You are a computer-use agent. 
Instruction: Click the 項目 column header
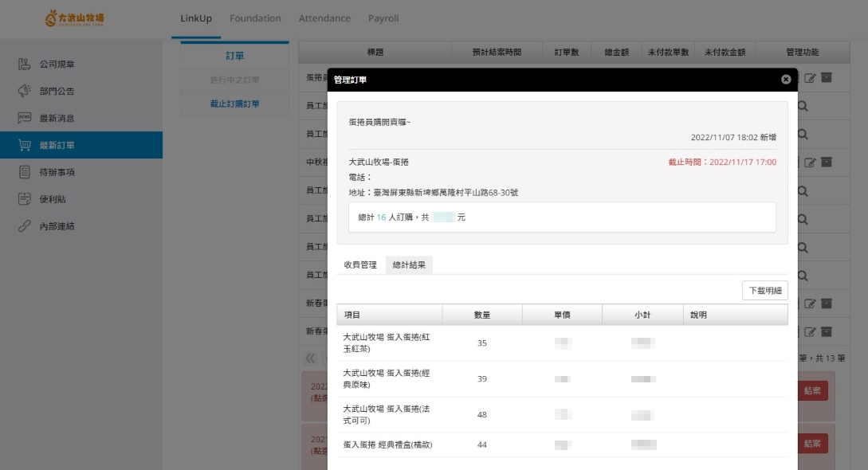click(x=389, y=315)
